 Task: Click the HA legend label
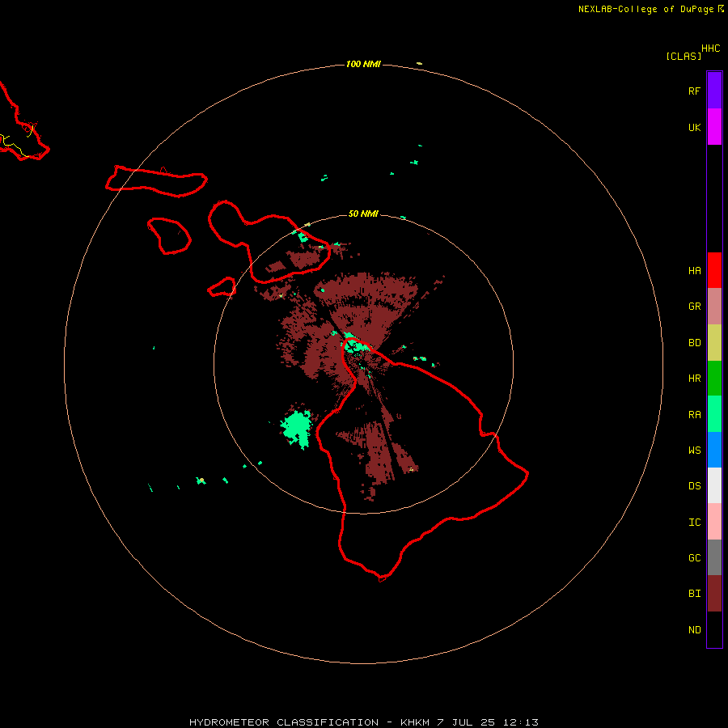click(694, 270)
